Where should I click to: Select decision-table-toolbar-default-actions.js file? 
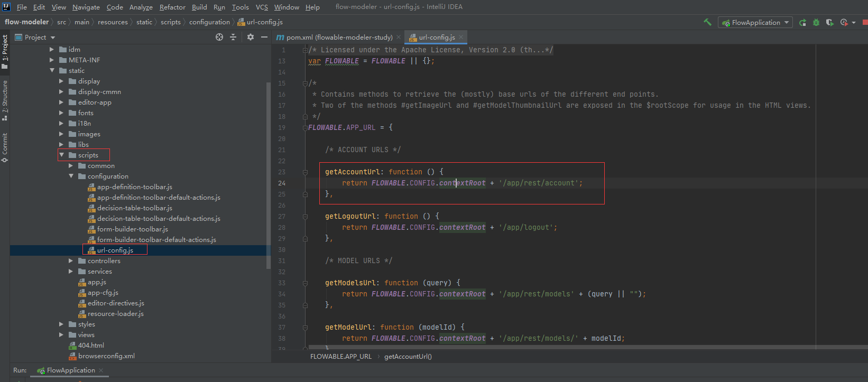point(159,218)
